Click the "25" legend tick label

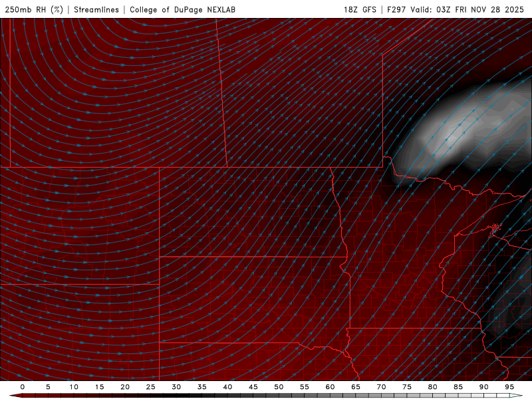point(151,387)
